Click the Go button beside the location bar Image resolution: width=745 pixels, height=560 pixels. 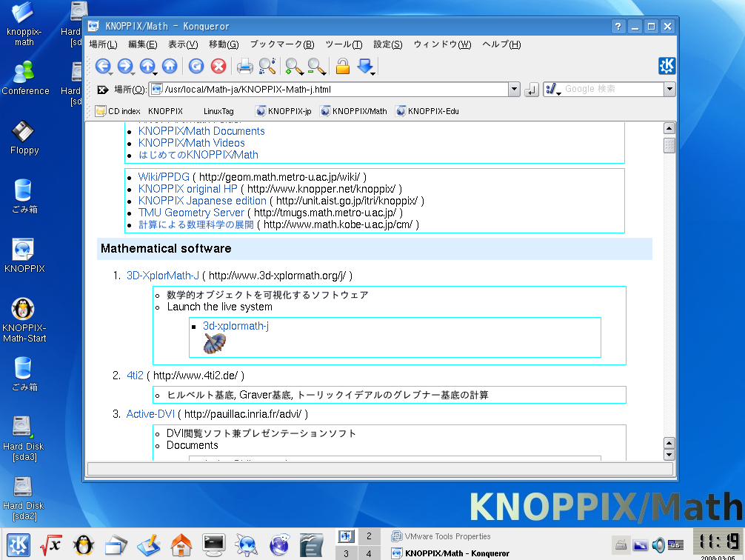point(532,90)
